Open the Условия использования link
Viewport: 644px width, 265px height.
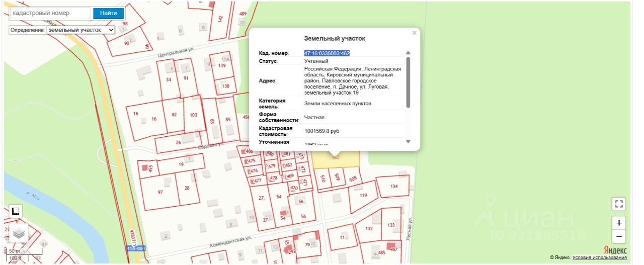click(x=599, y=258)
